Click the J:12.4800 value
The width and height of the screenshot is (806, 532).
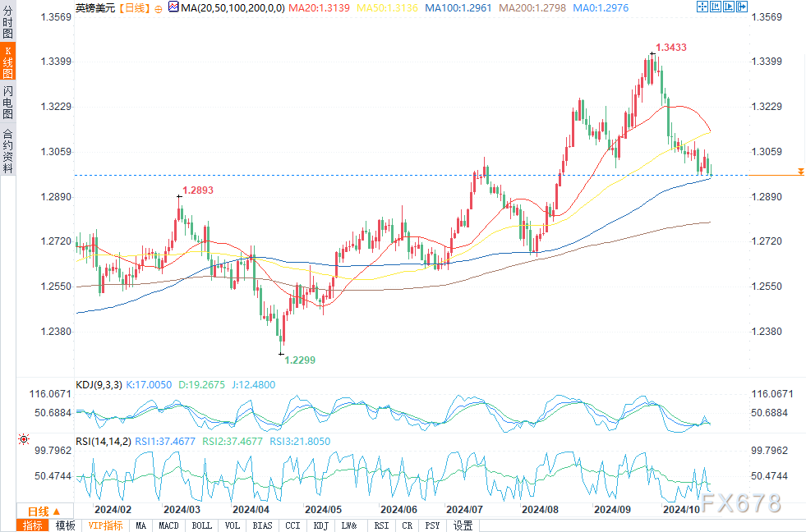click(253, 384)
